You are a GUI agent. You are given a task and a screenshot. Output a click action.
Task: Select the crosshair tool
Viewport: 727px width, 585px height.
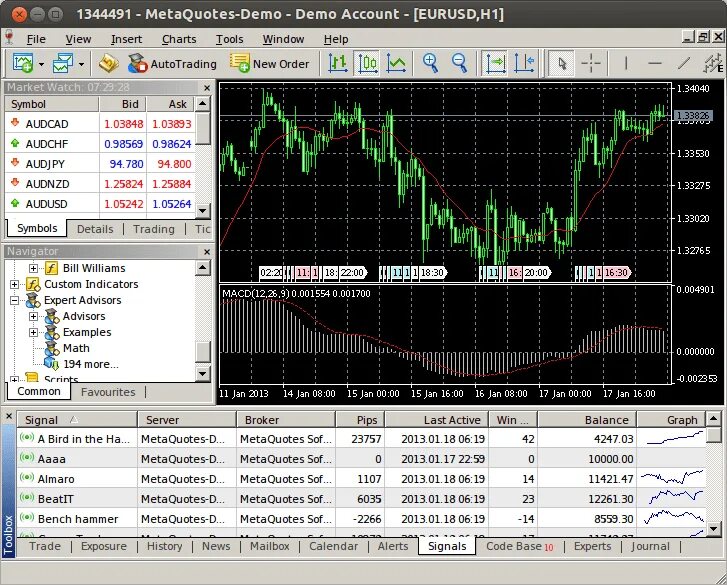point(591,63)
